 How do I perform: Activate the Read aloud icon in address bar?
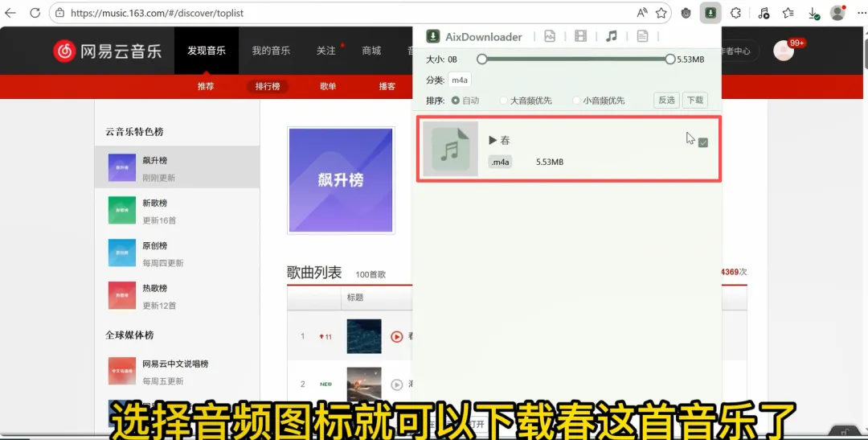coord(642,13)
